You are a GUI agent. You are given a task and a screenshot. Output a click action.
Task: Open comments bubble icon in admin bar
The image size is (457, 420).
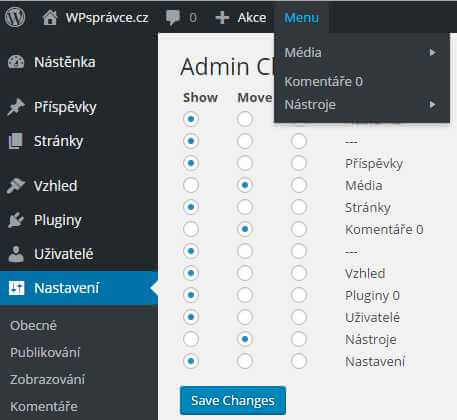pyautogui.click(x=173, y=17)
